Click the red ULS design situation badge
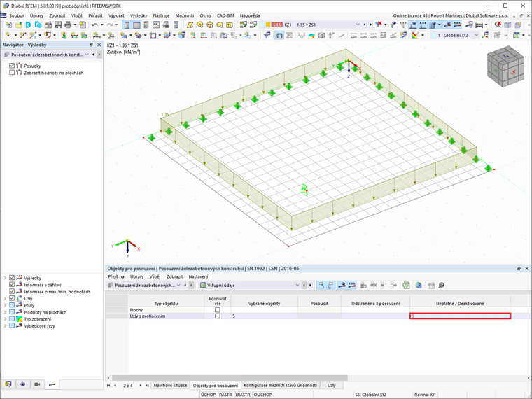This screenshot has width=532, height=399. coord(277,24)
